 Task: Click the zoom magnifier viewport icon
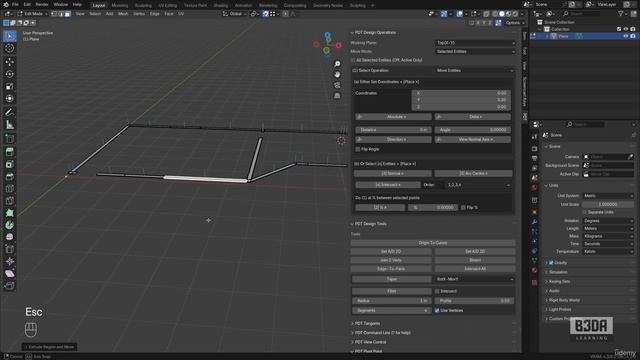pyautogui.click(x=337, y=64)
